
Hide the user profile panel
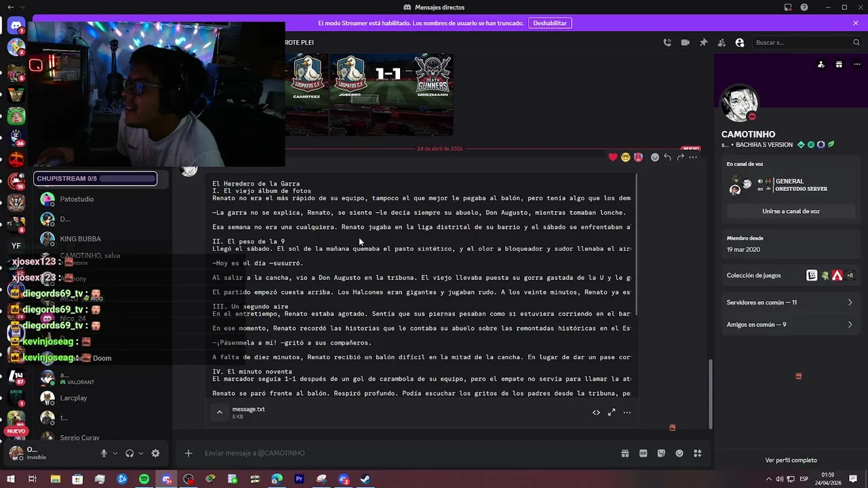click(x=740, y=42)
